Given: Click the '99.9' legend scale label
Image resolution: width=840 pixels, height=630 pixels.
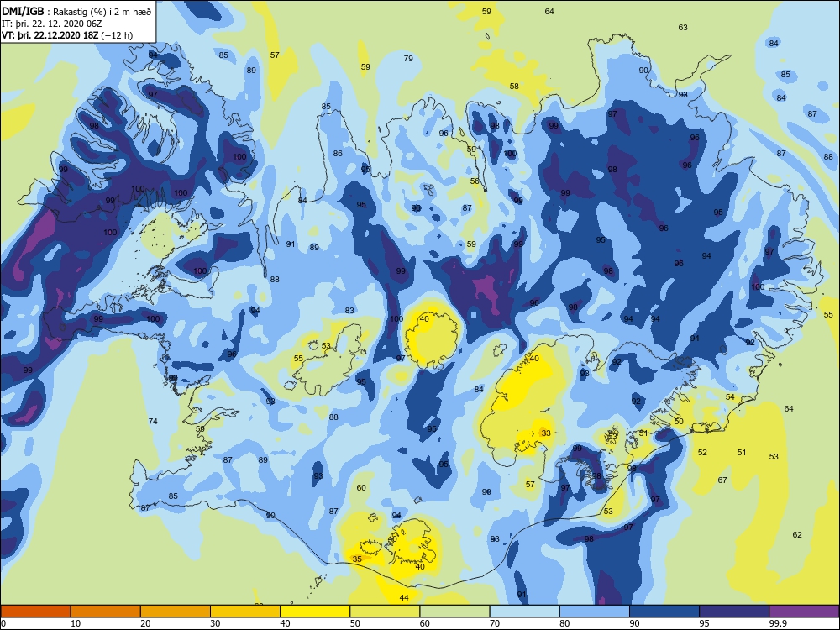Looking at the screenshot, I should [778, 623].
